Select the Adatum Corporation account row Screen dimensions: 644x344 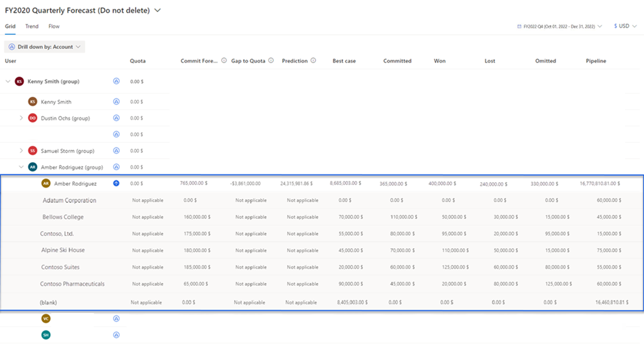click(x=322, y=200)
